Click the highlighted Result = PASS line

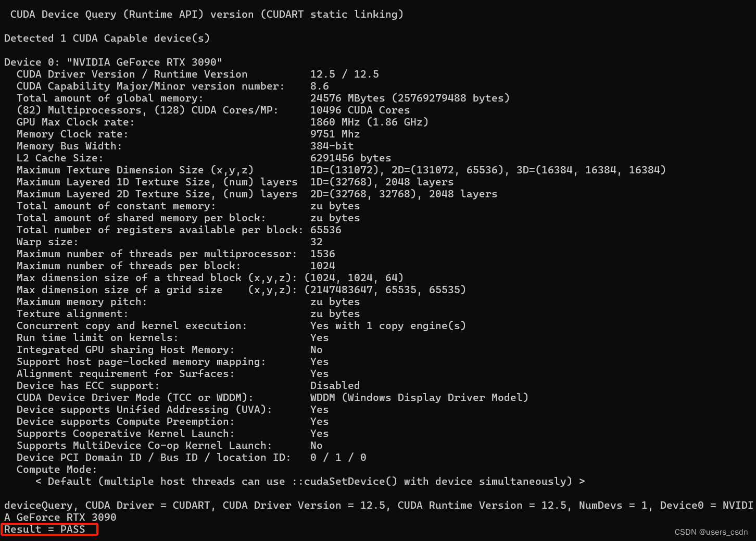(x=49, y=530)
